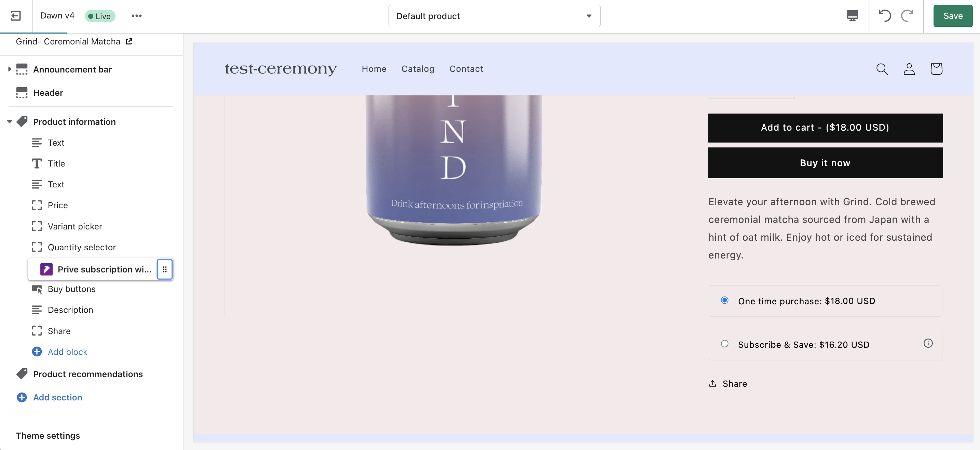Screen dimensions: 980x450
Task: Click the Subscribe & Save info icon
Action: (928, 343)
